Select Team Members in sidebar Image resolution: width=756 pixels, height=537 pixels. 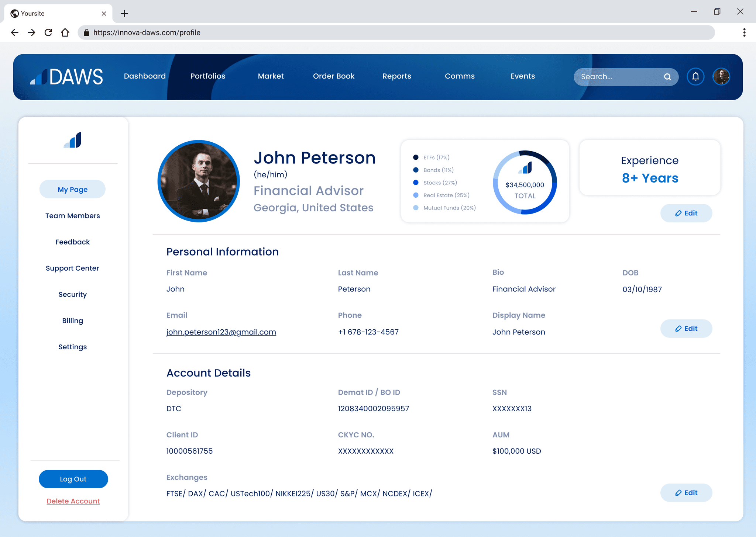72,216
